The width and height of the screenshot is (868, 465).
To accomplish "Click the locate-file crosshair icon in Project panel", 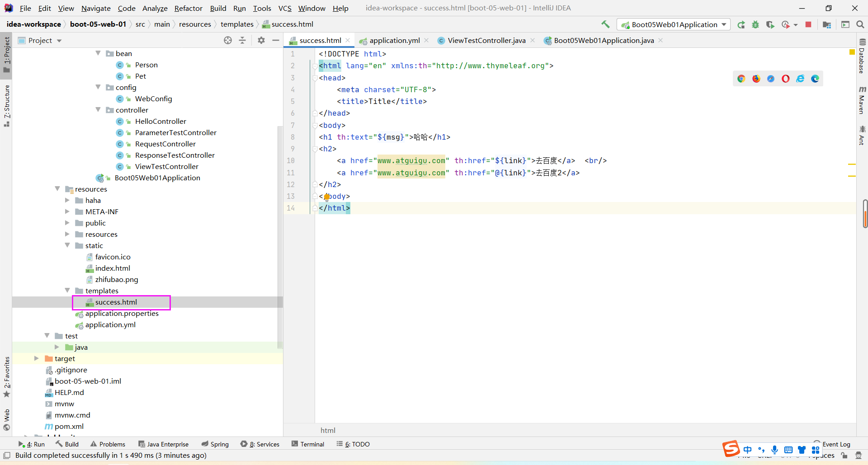I will (x=228, y=40).
